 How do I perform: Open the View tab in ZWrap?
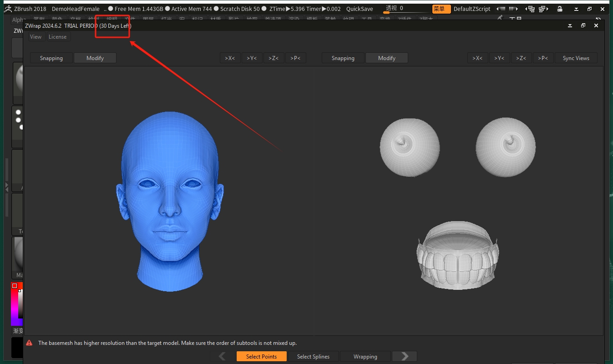[x=35, y=37]
